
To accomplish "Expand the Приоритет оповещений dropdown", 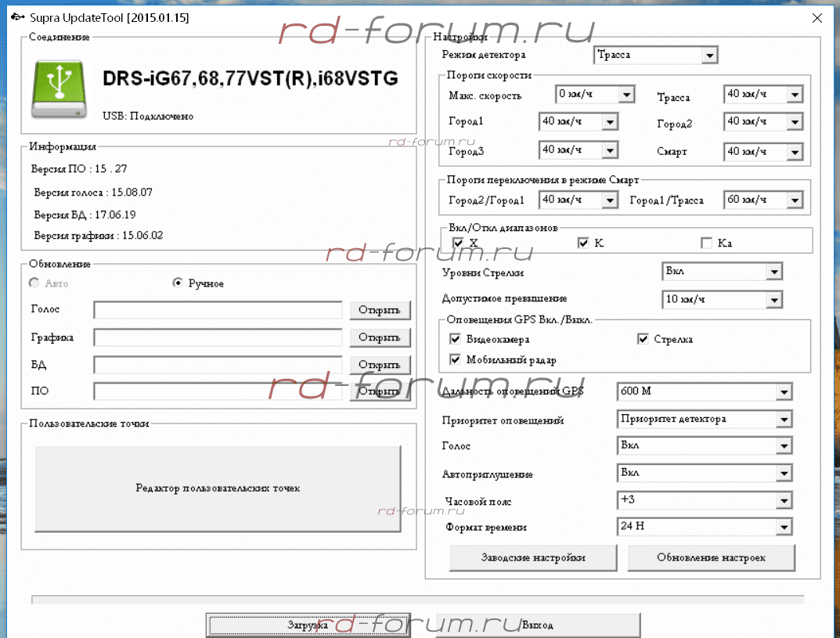I will [704, 419].
